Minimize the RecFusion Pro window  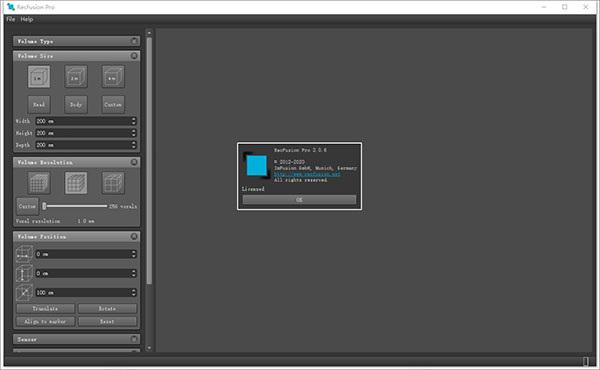pyautogui.click(x=544, y=7)
